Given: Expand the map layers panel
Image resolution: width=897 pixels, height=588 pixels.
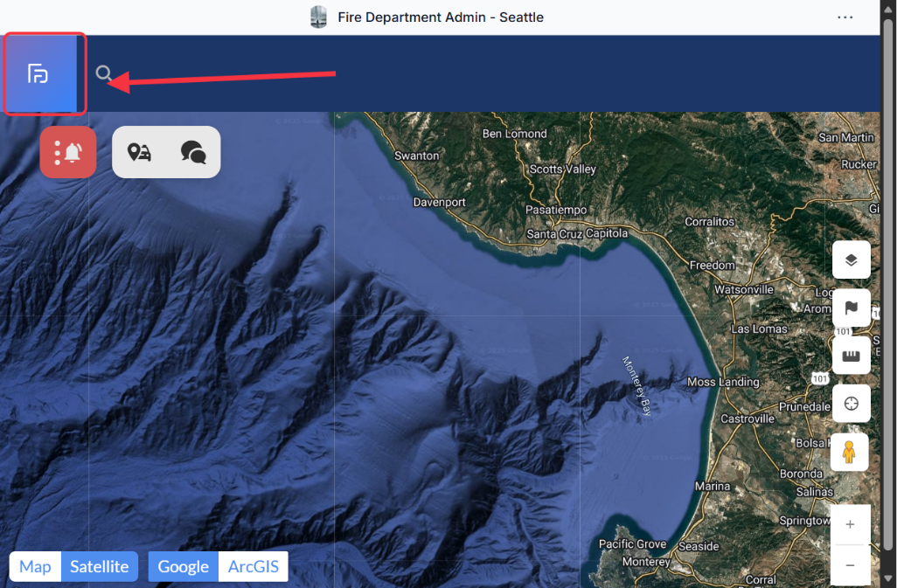Looking at the screenshot, I should (851, 259).
